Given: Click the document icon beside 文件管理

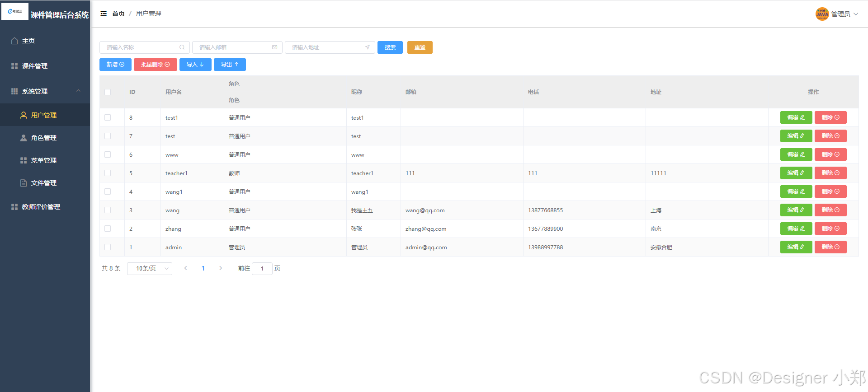Looking at the screenshot, I should [24, 183].
